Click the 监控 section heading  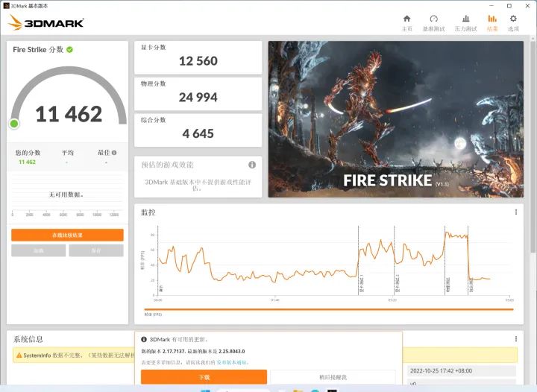pos(148,212)
